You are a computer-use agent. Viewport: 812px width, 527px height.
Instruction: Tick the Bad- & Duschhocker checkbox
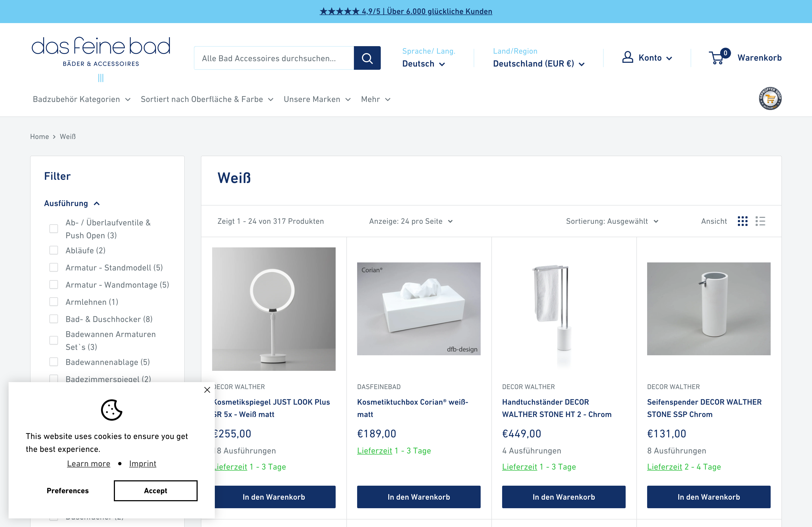(53, 319)
